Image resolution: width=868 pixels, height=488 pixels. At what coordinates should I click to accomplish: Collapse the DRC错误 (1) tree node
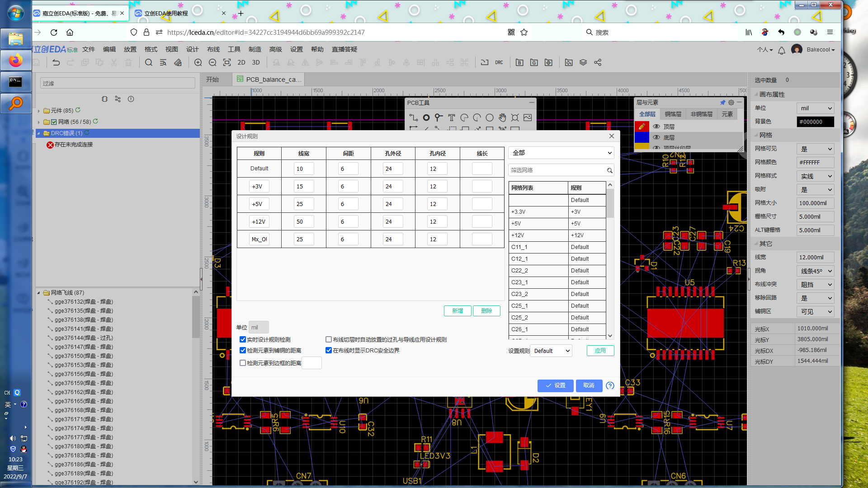pos(39,133)
